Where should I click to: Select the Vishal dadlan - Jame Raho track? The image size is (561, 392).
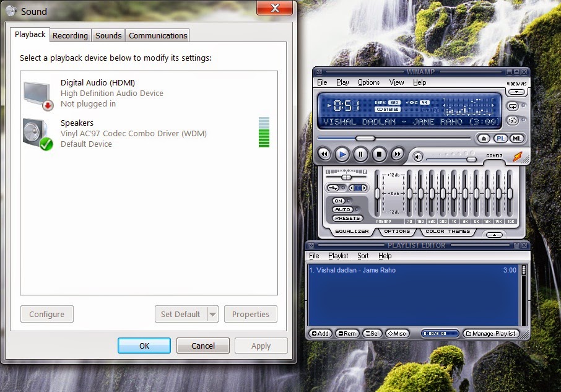click(x=413, y=270)
